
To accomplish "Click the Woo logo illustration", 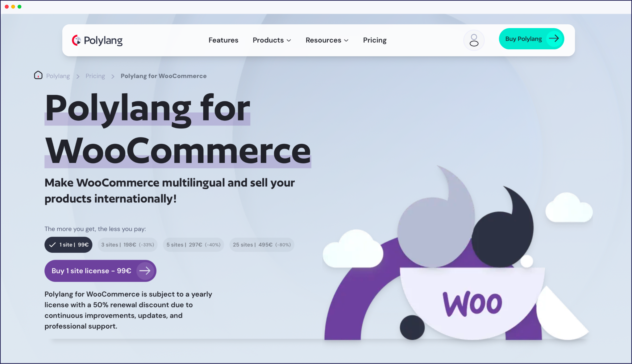I will coord(472,304).
